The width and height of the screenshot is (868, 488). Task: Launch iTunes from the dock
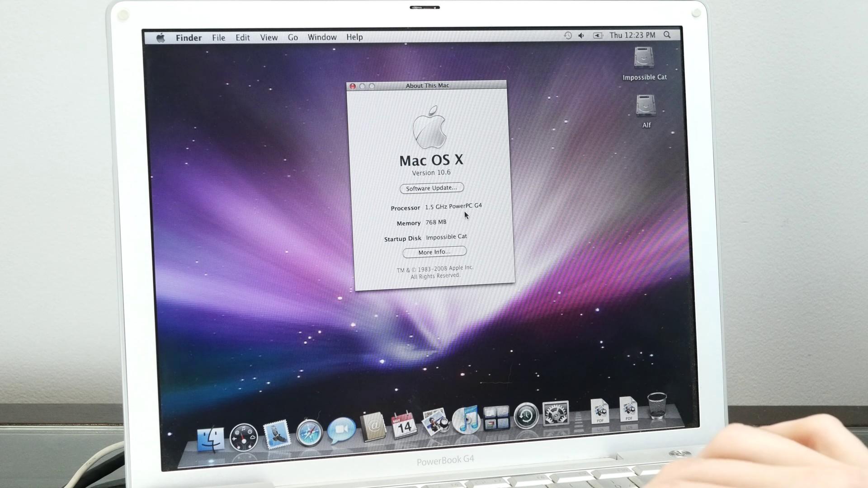(x=467, y=420)
